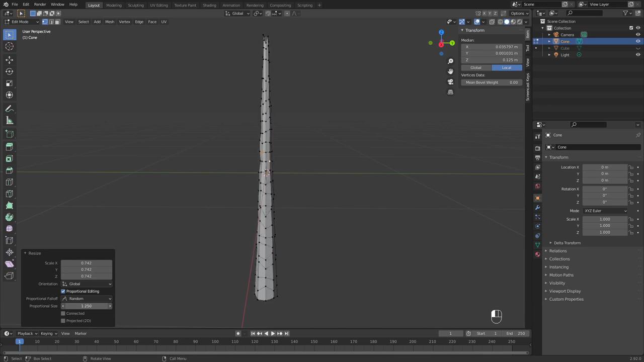Click the Scale X field in Resize panel
Screen dimensions: 644x362
coord(87,263)
